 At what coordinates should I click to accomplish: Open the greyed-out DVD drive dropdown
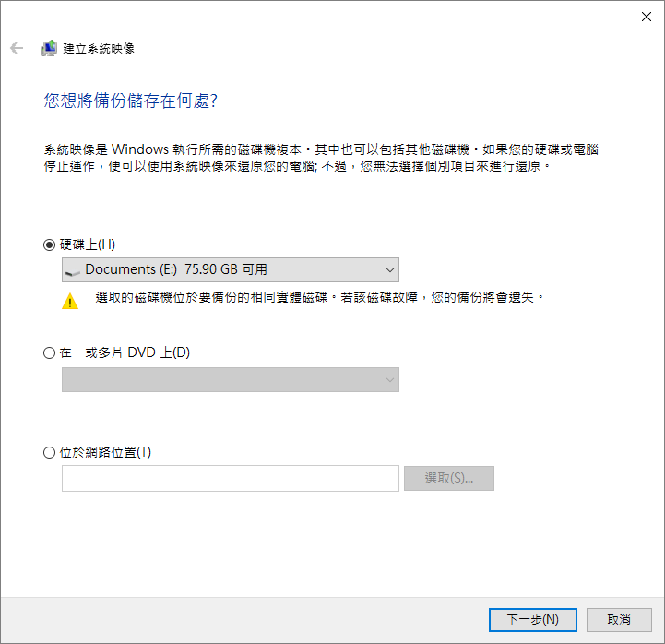point(231,380)
